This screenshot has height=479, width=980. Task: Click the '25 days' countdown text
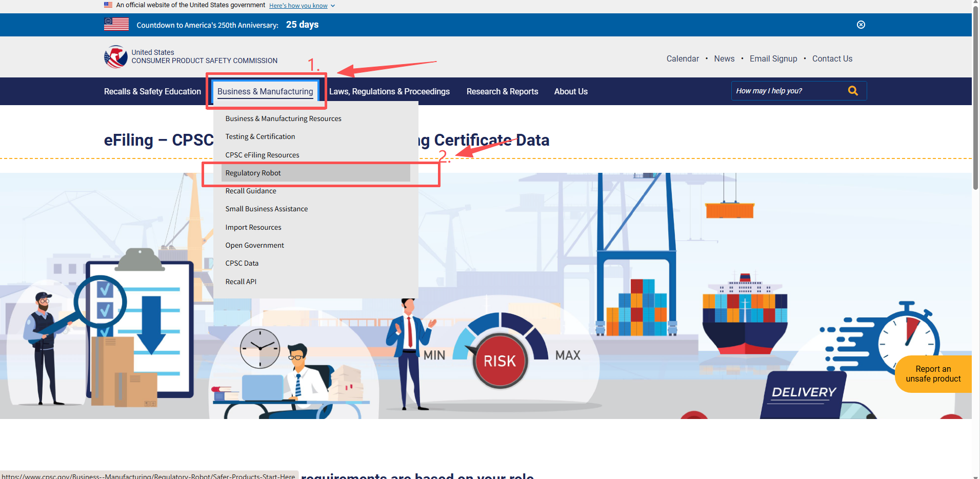point(302,25)
